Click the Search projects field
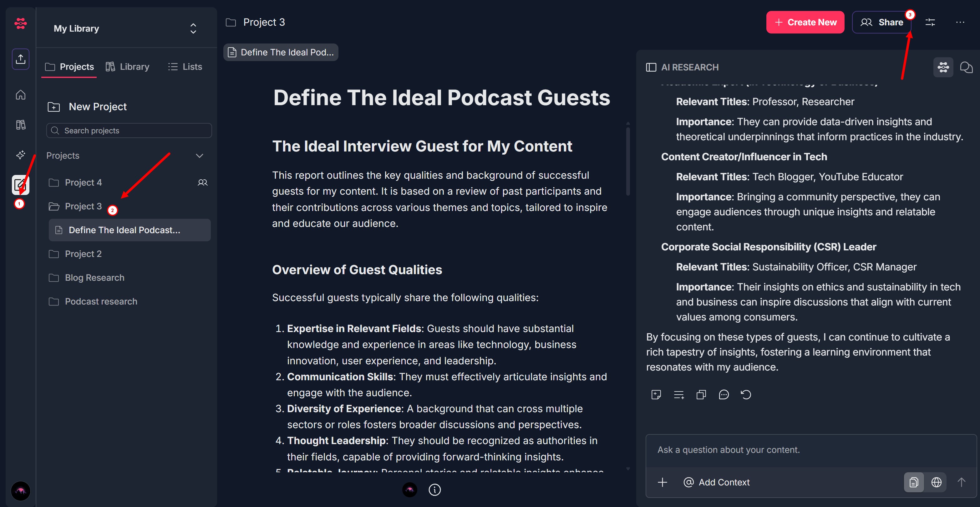980x507 pixels. pyautogui.click(x=129, y=131)
